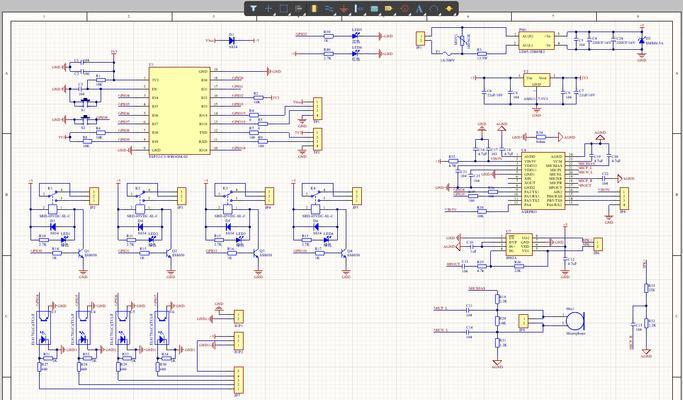683x400 pixels.
Task: Select the audio codec IC U4
Action: (x=543, y=181)
